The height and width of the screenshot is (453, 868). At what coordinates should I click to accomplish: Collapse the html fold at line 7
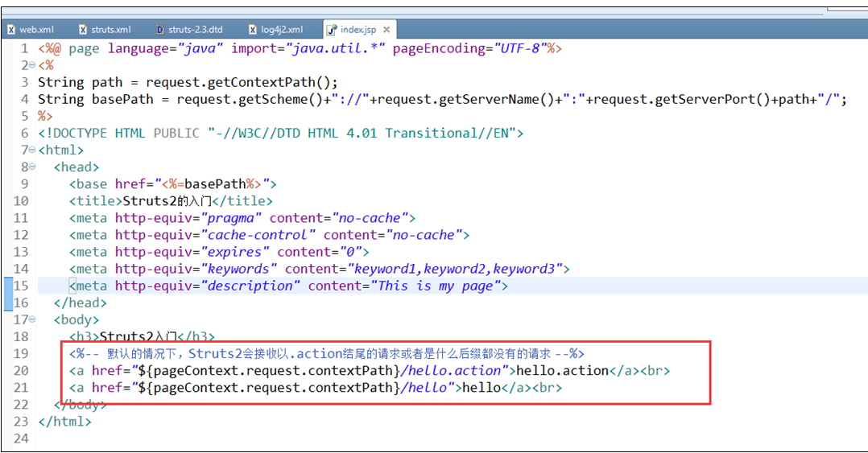click(x=32, y=150)
